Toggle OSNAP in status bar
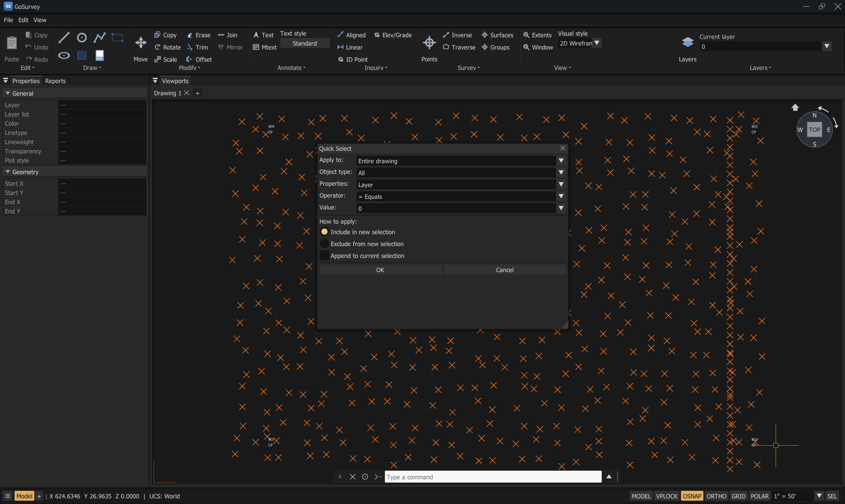 692,496
